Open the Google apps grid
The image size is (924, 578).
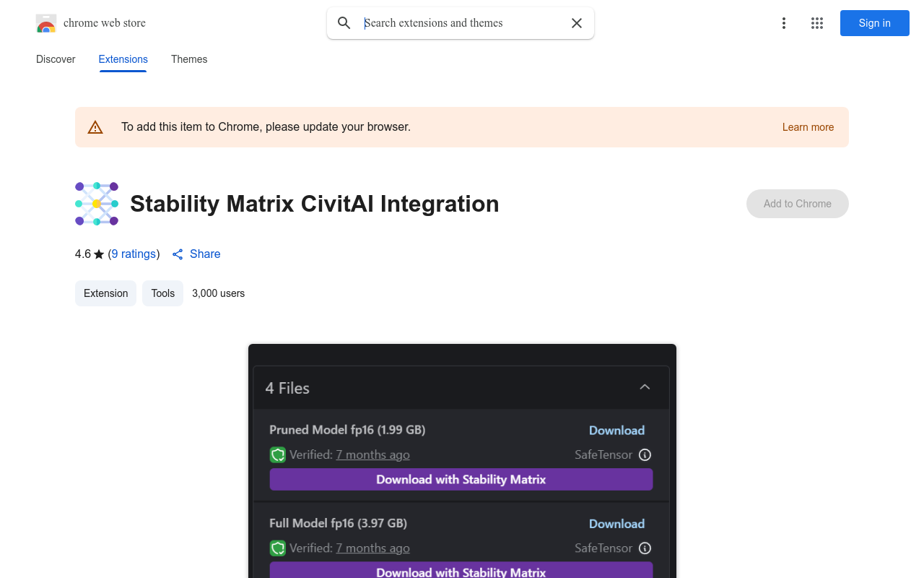[817, 23]
